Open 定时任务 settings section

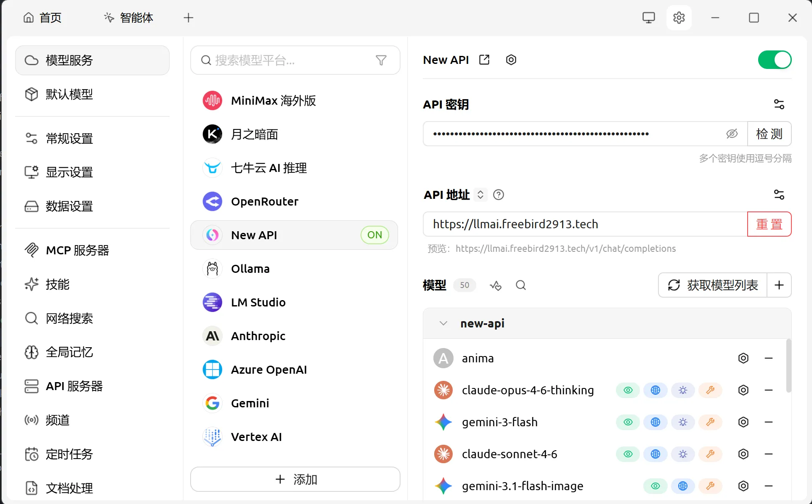(x=92, y=454)
